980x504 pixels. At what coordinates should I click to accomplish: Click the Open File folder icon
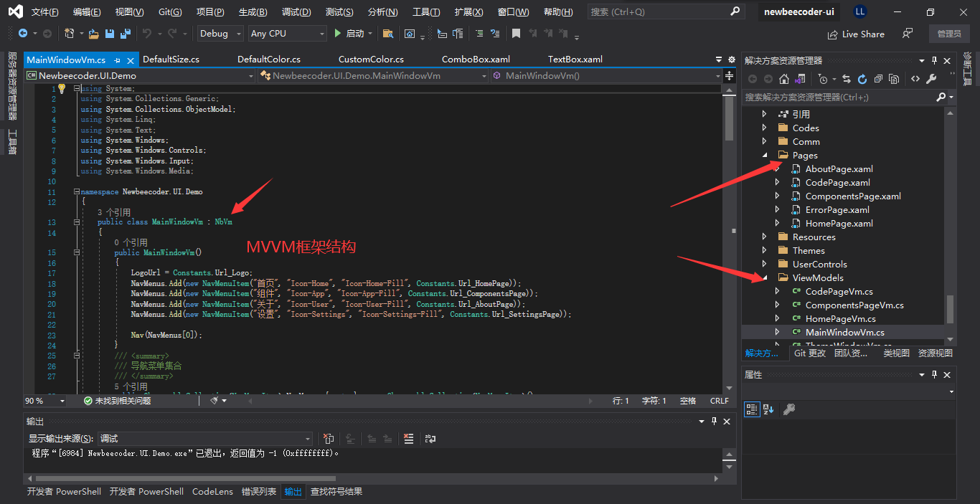94,34
